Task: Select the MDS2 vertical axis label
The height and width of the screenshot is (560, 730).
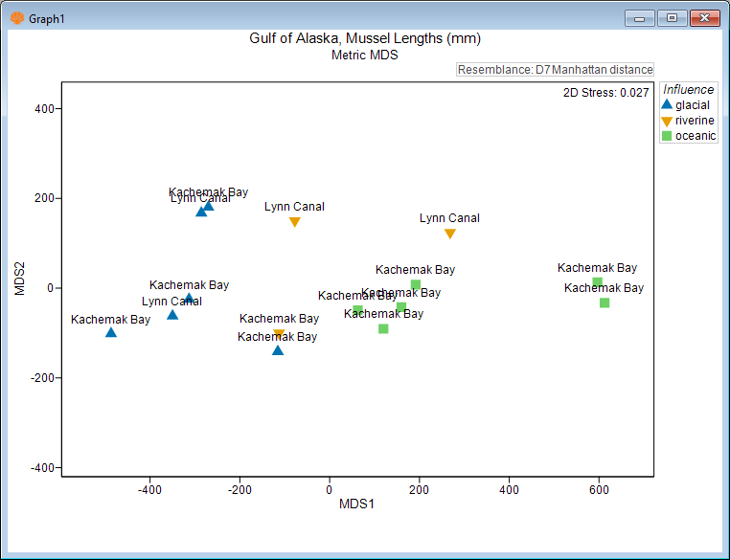Action: (20, 277)
